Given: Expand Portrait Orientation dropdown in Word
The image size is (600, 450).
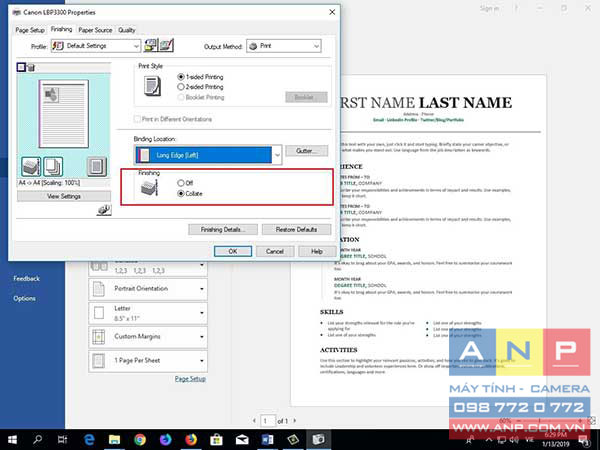Looking at the screenshot, I should click(x=202, y=289).
